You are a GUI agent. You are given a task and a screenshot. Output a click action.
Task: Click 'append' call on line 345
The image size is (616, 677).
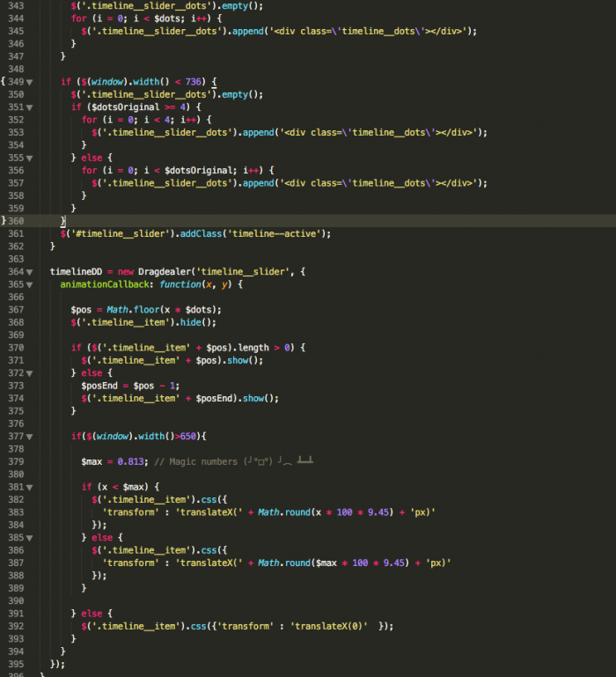point(248,31)
